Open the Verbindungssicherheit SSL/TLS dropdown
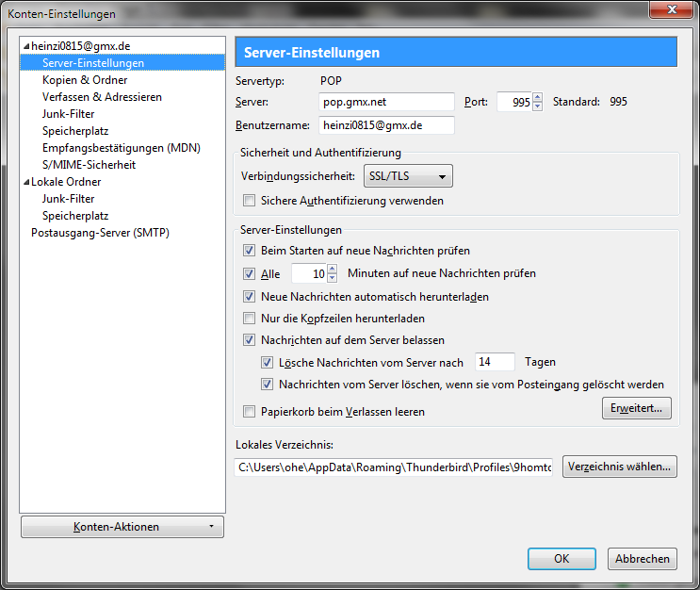This screenshot has height=590, width=700. (x=408, y=176)
